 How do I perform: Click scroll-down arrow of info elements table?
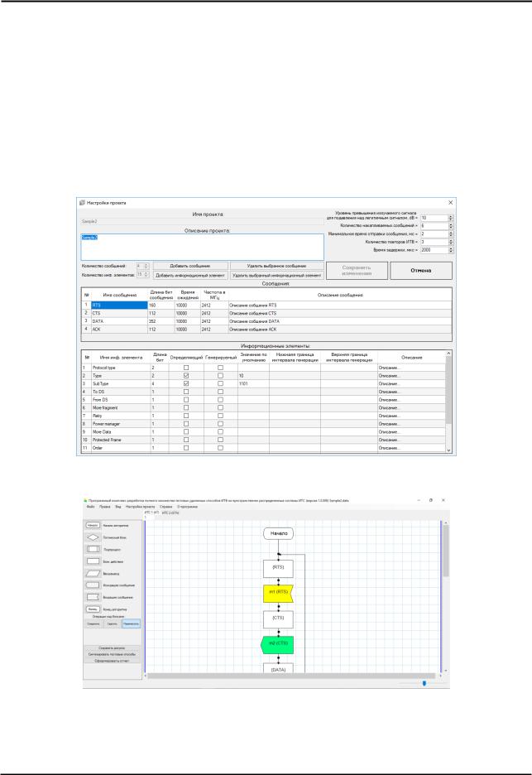(448, 450)
